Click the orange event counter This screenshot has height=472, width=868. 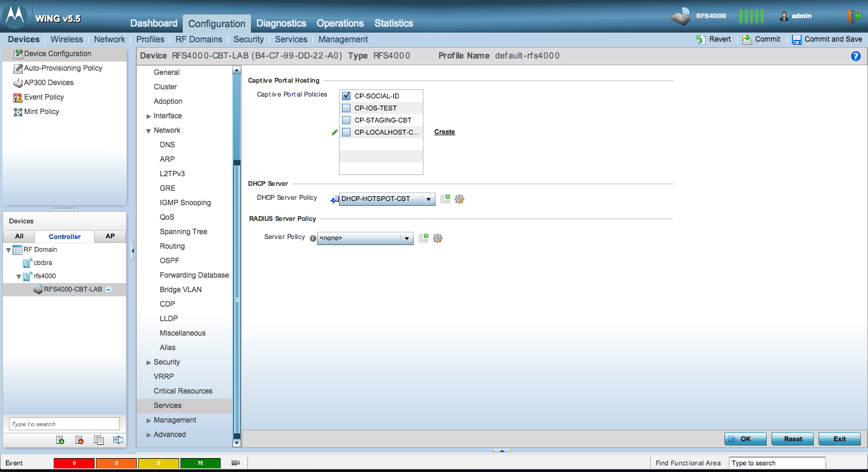116,463
